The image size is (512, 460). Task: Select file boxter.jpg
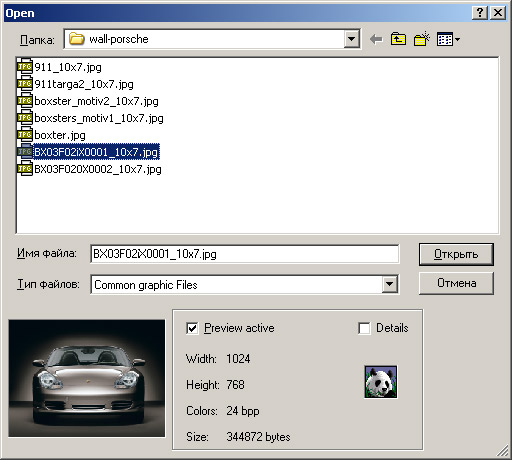[60, 135]
